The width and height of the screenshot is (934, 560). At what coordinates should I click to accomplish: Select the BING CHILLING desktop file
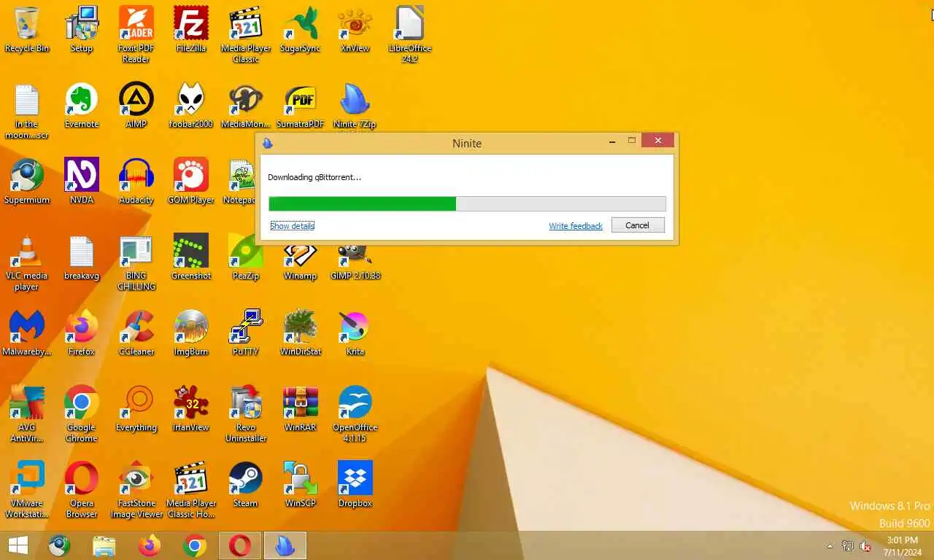point(136,262)
